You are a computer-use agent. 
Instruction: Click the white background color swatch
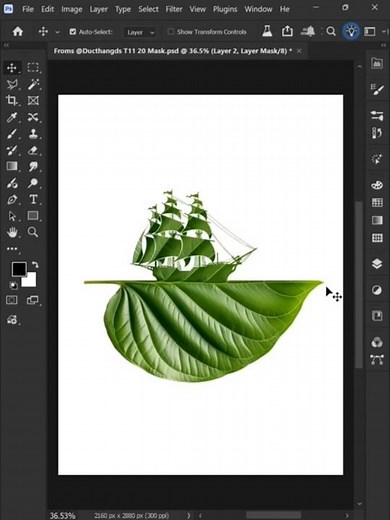click(31, 281)
